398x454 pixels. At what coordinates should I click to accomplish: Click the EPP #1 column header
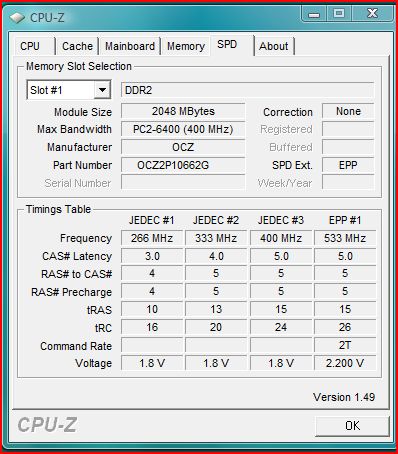click(x=345, y=220)
